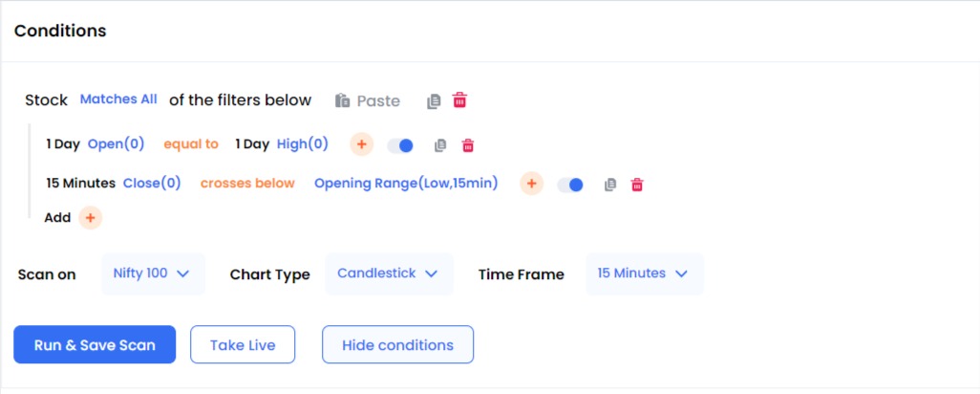Change the 'crosses below' operator
Viewport: 980px width, 394px height.
coord(247,184)
